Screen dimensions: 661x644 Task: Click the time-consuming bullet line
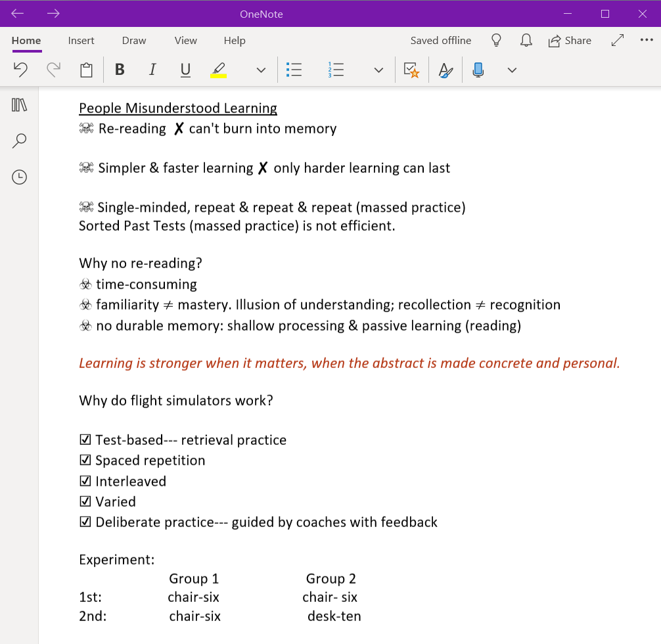click(x=138, y=285)
